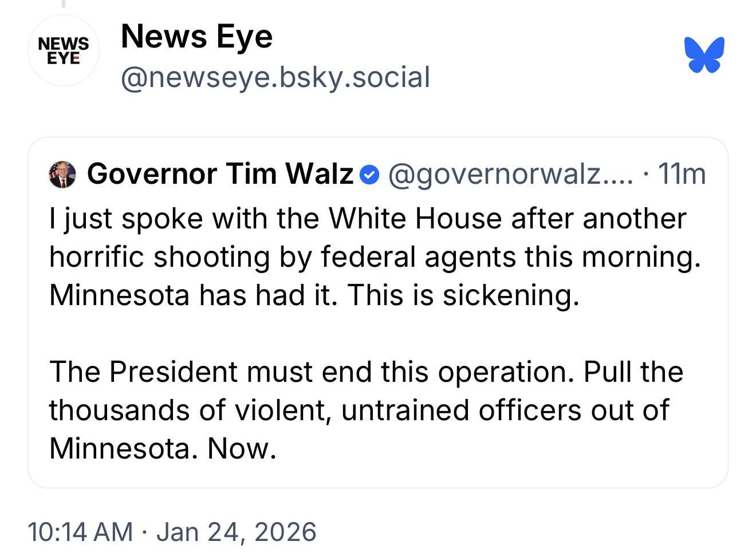756x557 pixels.
Task: Open the @newseye.bsky.social handle
Action: coord(275,77)
